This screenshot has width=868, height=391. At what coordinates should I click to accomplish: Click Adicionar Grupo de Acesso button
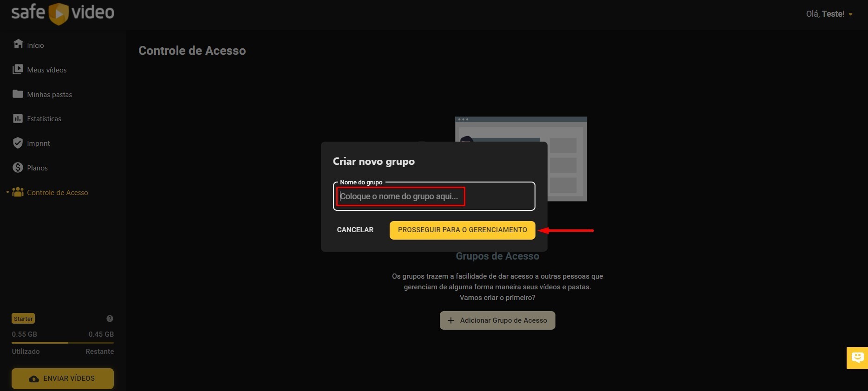tap(497, 320)
